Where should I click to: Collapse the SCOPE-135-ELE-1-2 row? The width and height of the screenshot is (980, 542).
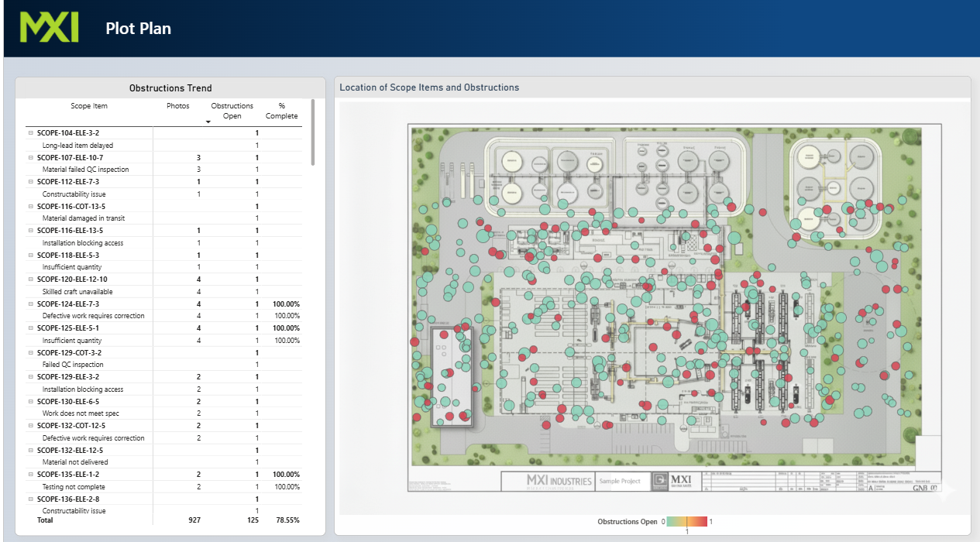click(x=31, y=475)
